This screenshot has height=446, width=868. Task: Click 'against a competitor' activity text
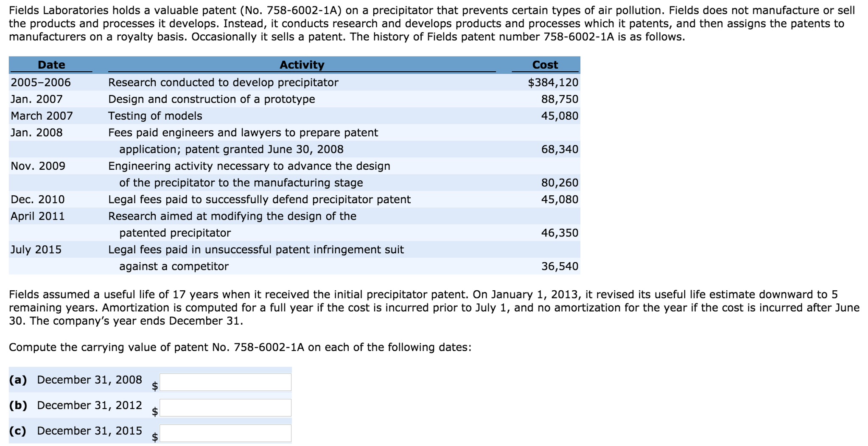coord(174,266)
